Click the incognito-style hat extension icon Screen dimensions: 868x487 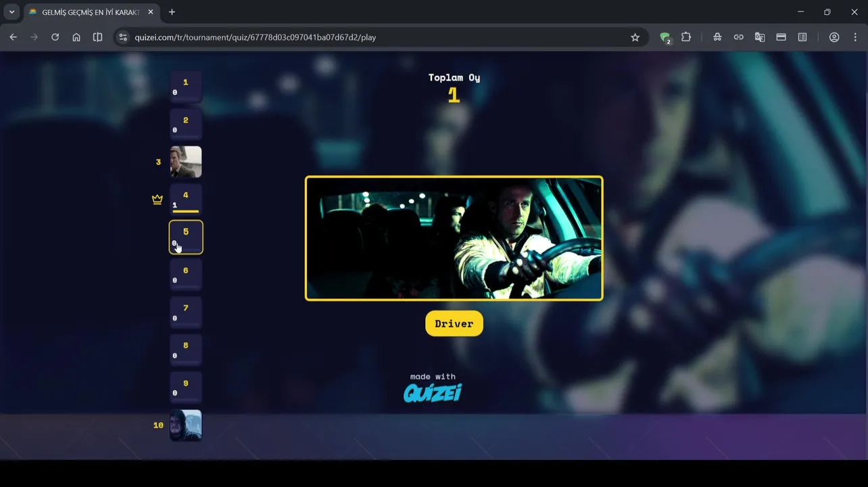tap(717, 37)
